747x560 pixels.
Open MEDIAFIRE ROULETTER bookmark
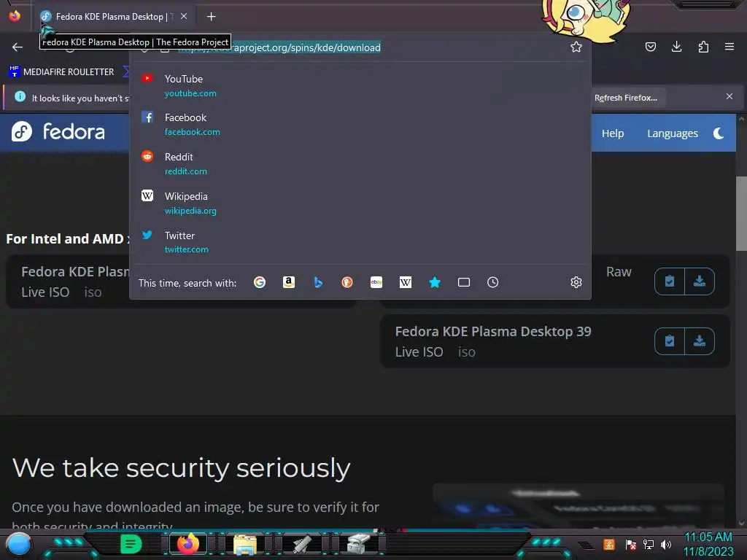point(61,72)
